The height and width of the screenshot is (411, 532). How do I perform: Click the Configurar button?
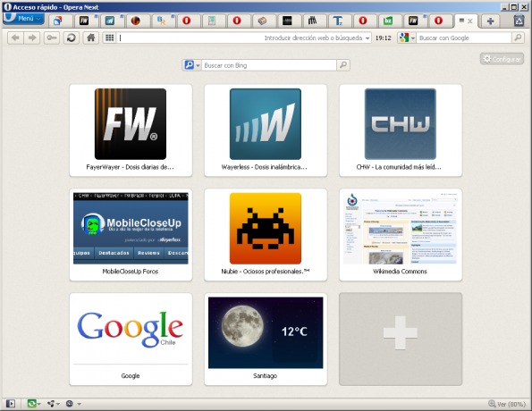[502, 59]
